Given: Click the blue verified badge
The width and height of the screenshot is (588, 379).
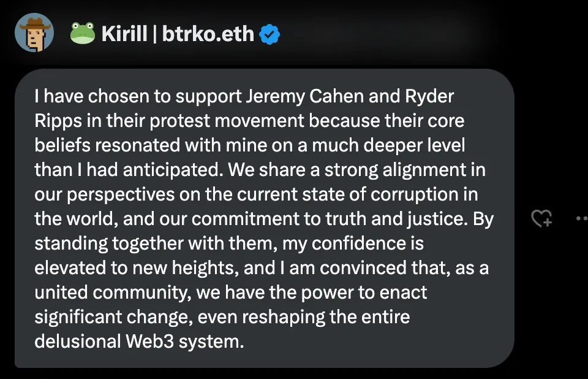Looking at the screenshot, I should point(269,34).
